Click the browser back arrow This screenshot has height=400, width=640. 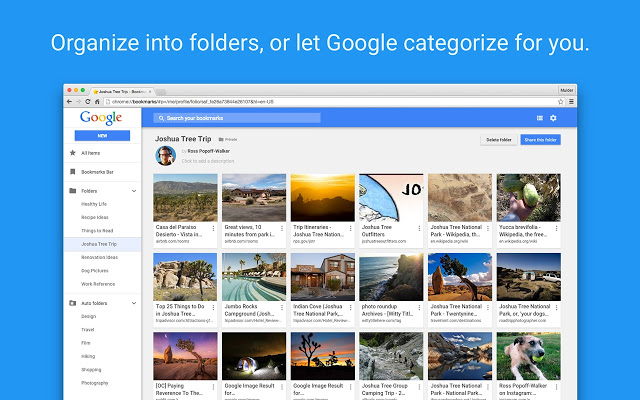(x=69, y=102)
